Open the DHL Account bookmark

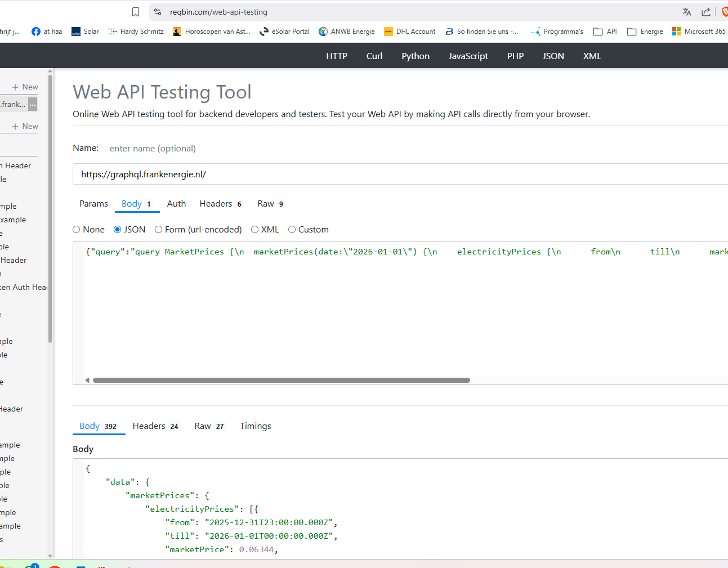[409, 32]
